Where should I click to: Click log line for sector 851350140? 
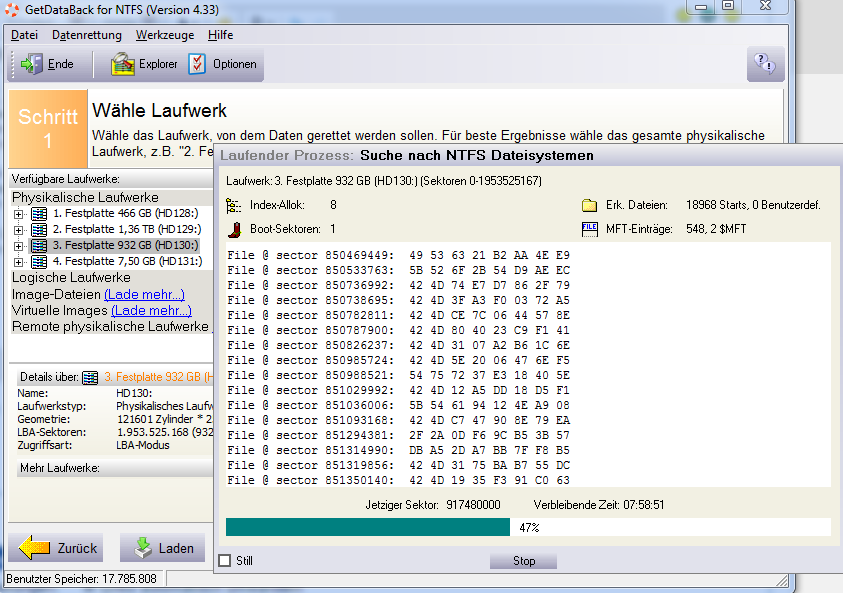[x=398, y=480]
